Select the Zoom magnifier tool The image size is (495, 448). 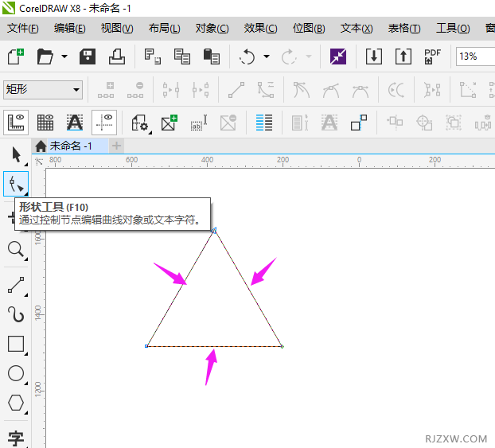pyautogui.click(x=15, y=250)
